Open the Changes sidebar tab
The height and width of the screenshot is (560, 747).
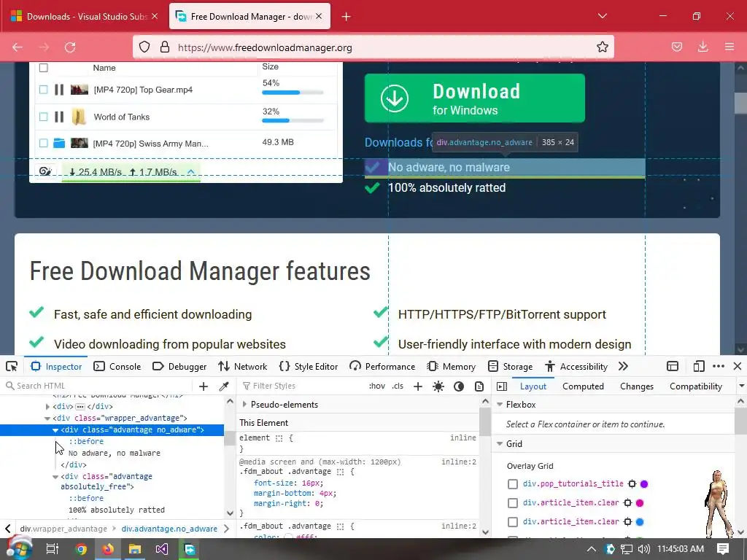coord(636,386)
